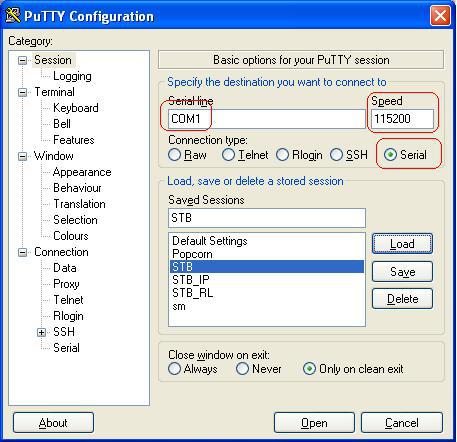The width and height of the screenshot is (457, 442).
Task: Open the Keyboard settings category
Action: click(76, 108)
